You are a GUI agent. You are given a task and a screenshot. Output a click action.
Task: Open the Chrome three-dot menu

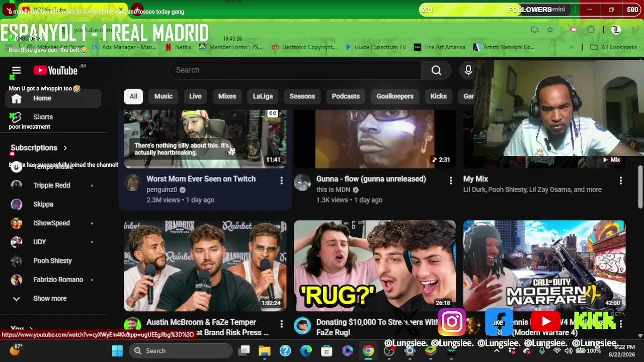(x=633, y=30)
